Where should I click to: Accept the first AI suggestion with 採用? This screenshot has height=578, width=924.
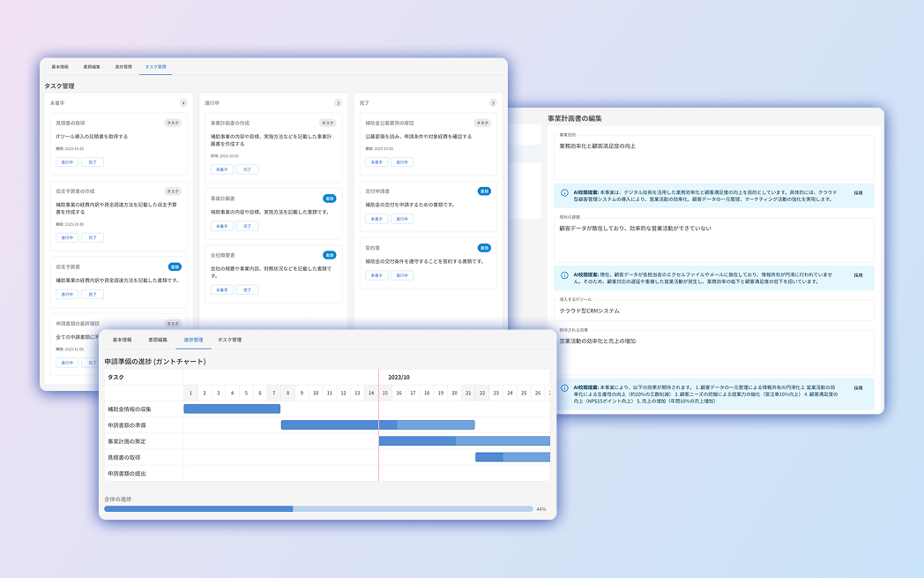[857, 191]
